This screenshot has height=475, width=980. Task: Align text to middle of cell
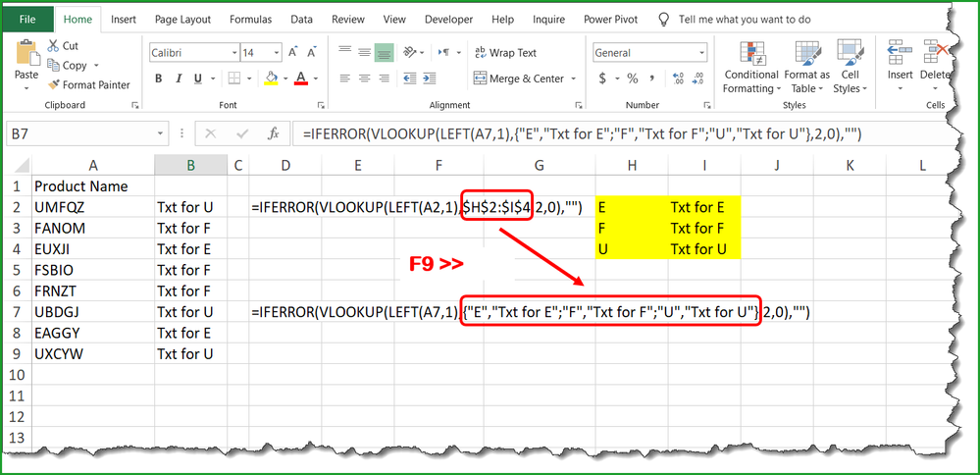click(x=364, y=52)
